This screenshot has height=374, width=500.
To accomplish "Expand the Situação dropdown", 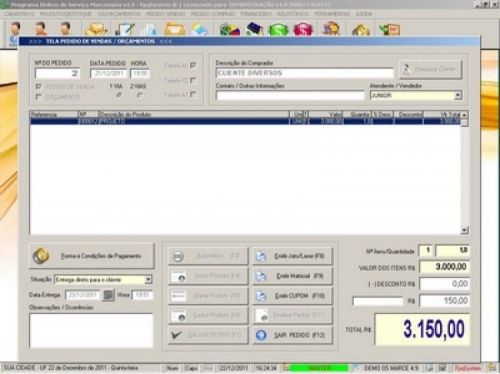I will (x=148, y=279).
